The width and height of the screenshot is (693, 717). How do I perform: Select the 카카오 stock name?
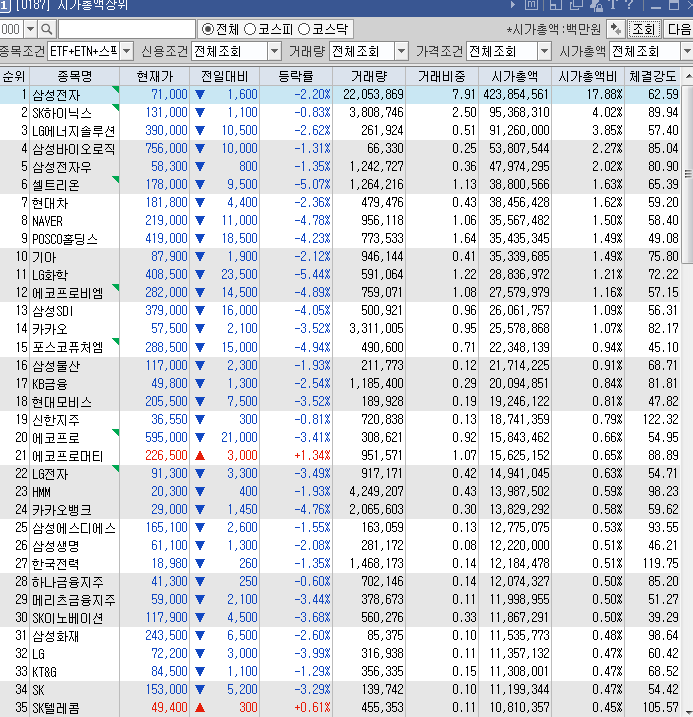pos(50,329)
